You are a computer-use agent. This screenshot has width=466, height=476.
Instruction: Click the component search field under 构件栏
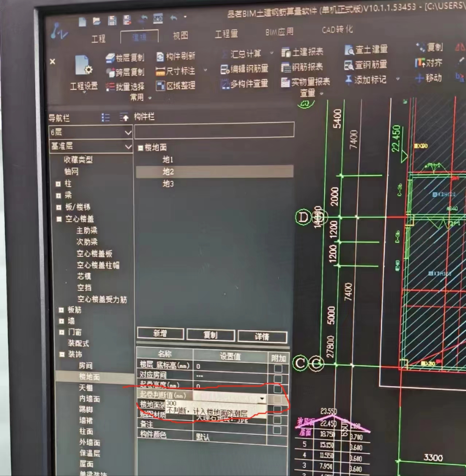tap(214, 131)
